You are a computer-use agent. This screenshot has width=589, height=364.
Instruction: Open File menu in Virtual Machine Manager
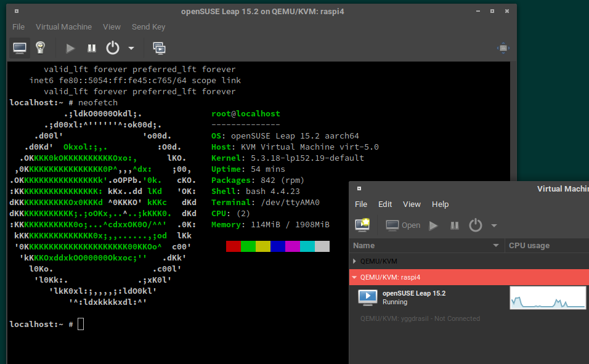(x=361, y=204)
